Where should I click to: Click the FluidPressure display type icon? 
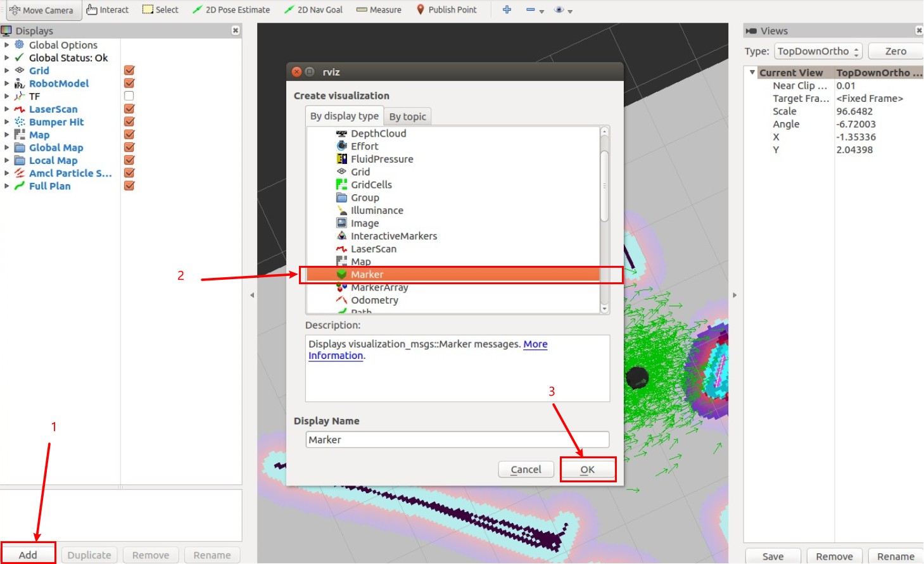[341, 159]
